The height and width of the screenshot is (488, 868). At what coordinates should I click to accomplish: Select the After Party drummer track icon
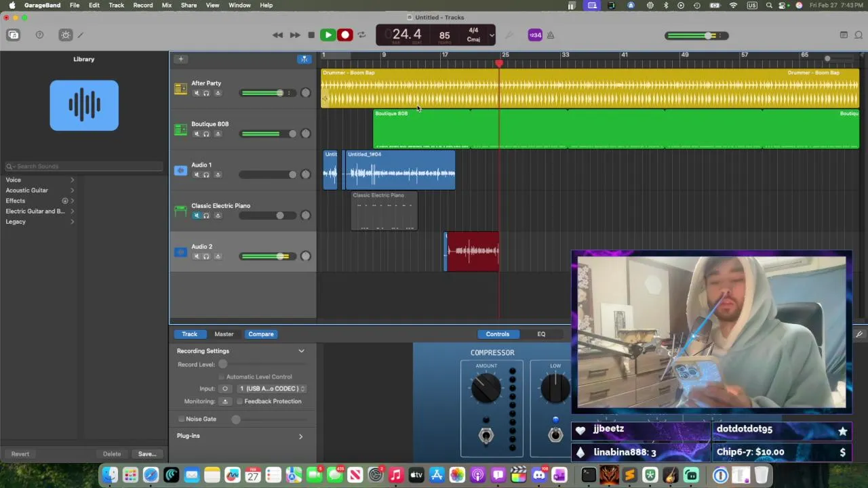[x=180, y=89]
